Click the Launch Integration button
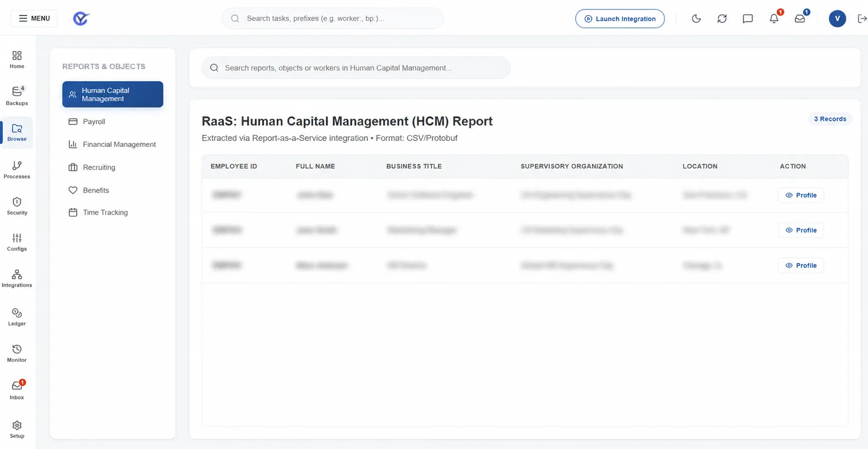The height and width of the screenshot is (449, 868). (x=620, y=19)
